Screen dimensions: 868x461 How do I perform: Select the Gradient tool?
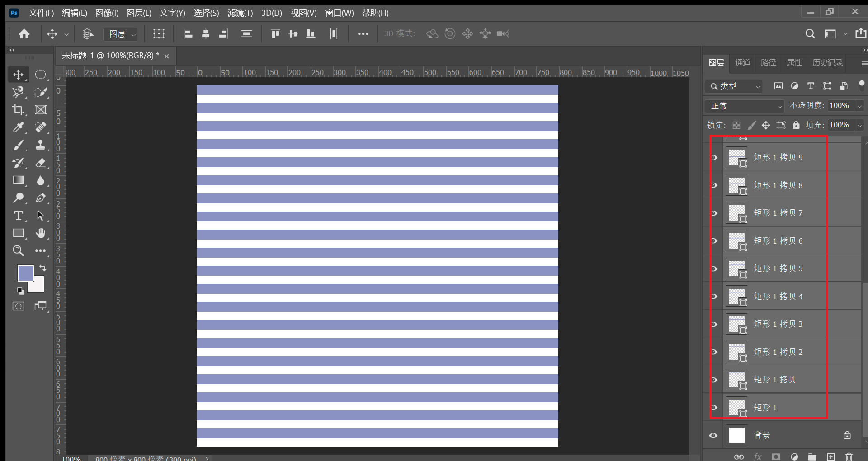tap(19, 180)
